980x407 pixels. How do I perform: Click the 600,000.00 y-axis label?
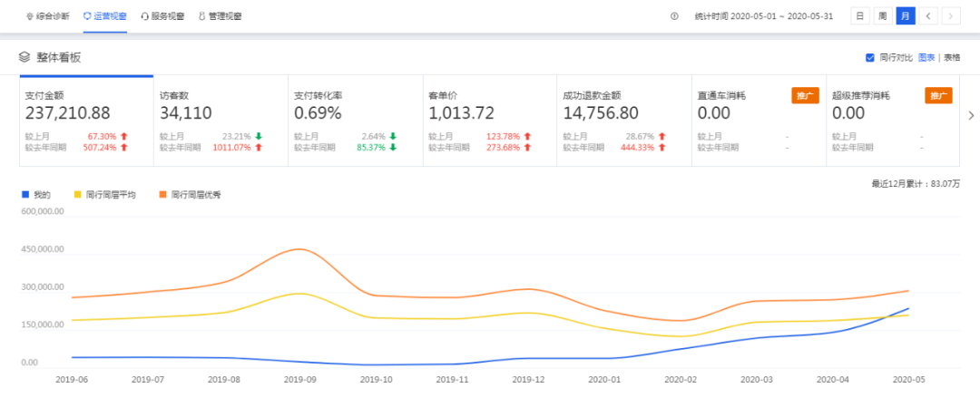[41, 211]
